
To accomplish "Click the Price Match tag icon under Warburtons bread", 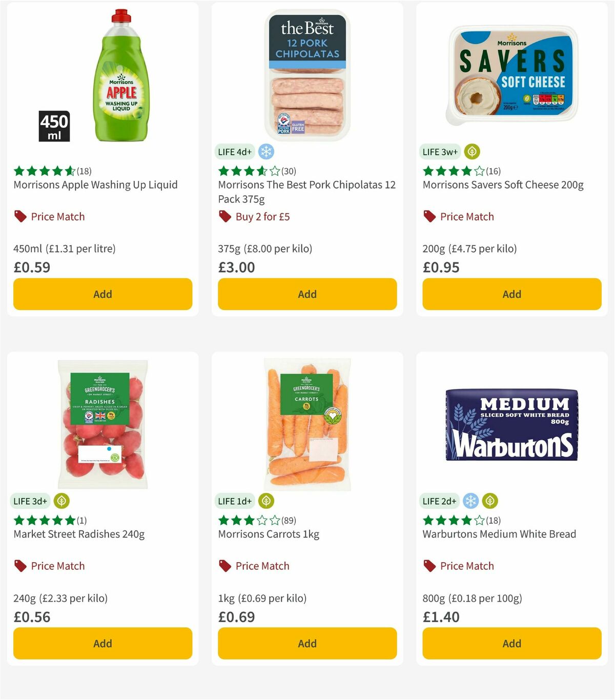I will coord(429,566).
